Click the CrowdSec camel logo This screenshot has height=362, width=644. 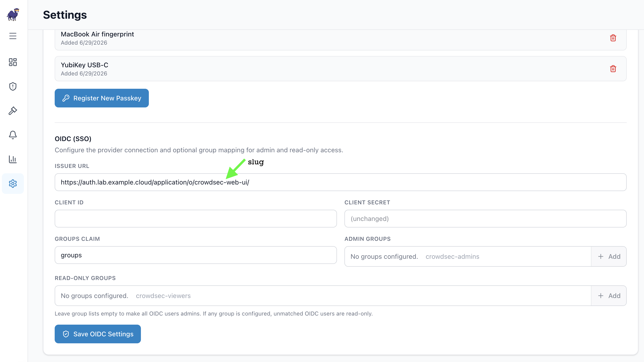[13, 14]
